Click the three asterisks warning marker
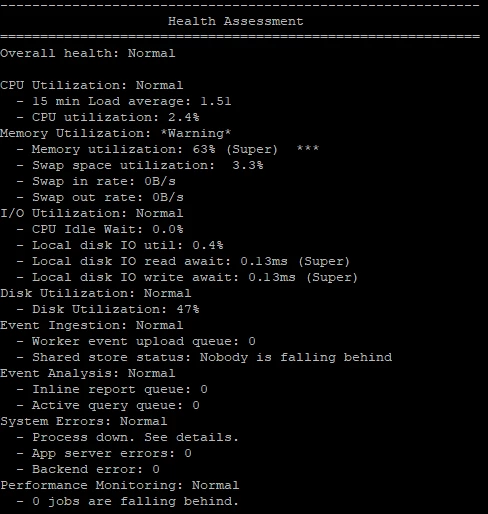Screen dimensions: 488x514 [x=308, y=148]
